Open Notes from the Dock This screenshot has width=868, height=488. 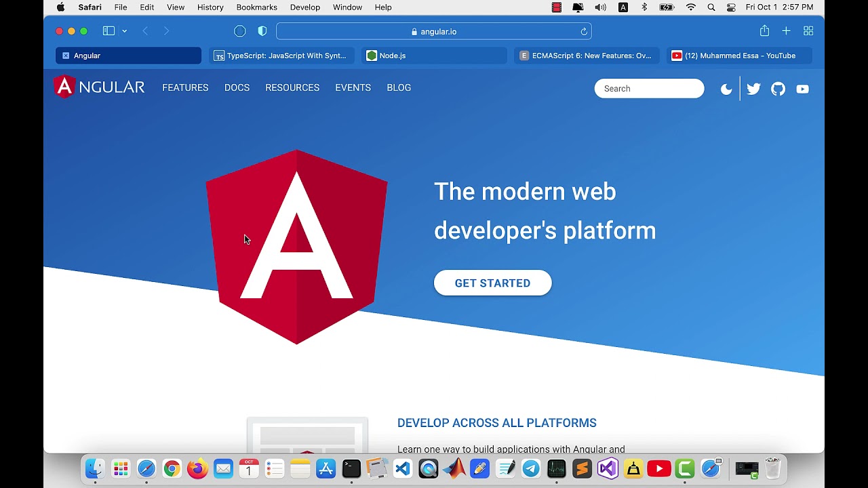pyautogui.click(x=300, y=468)
